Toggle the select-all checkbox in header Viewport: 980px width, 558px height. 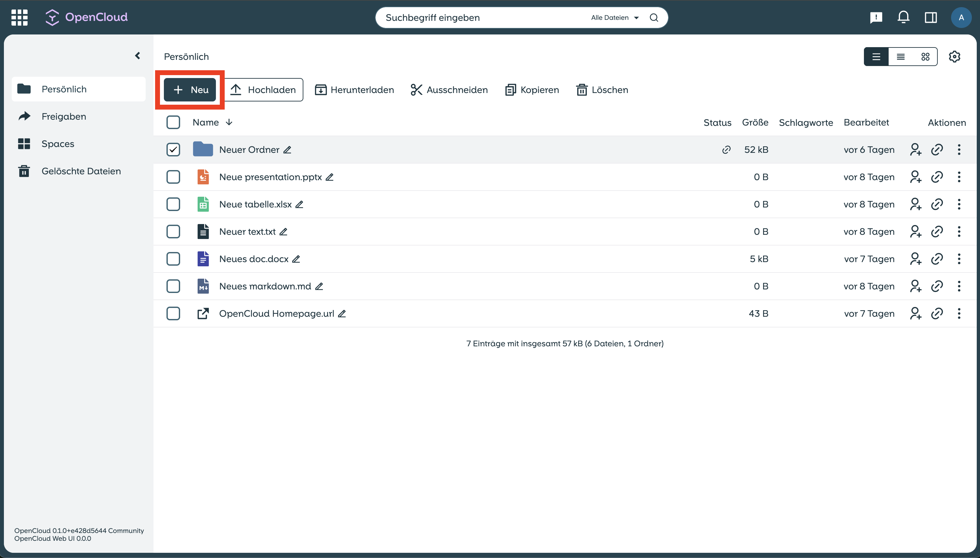click(x=173, y=122)
